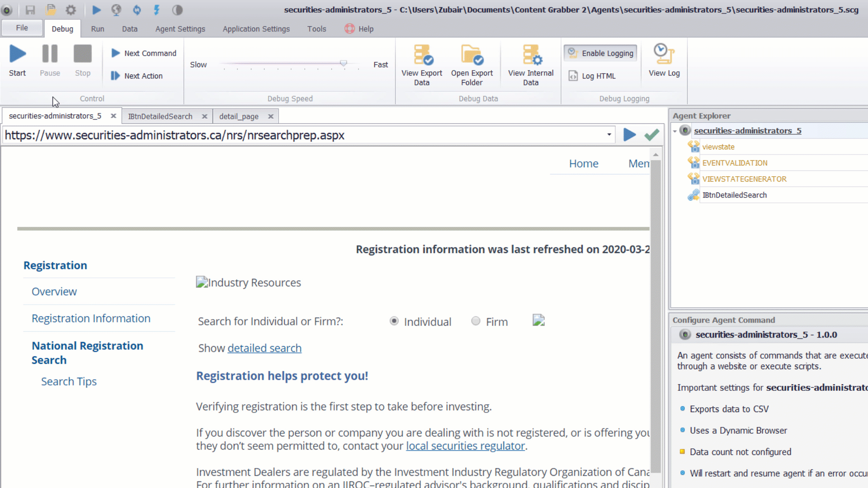868x488 pixels.
Task: Click the detailed search link
Action: 264,348
